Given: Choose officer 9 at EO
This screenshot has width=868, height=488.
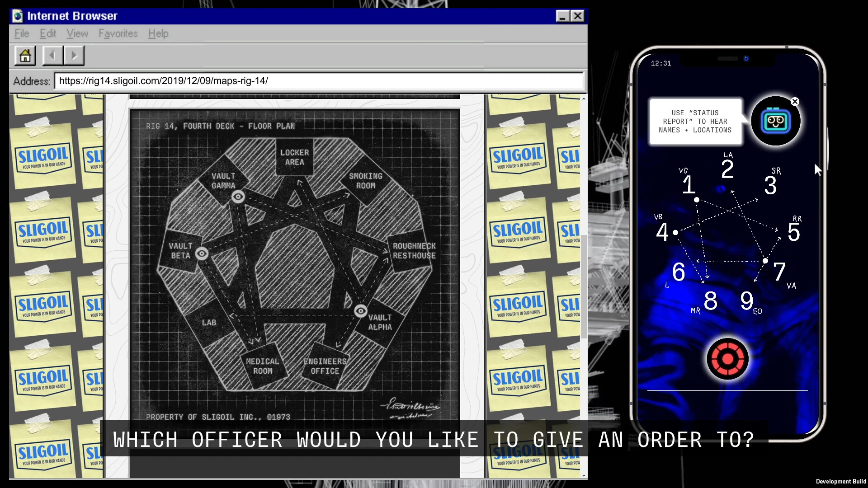Looking at the screenshot, I should tap(746, 300).
